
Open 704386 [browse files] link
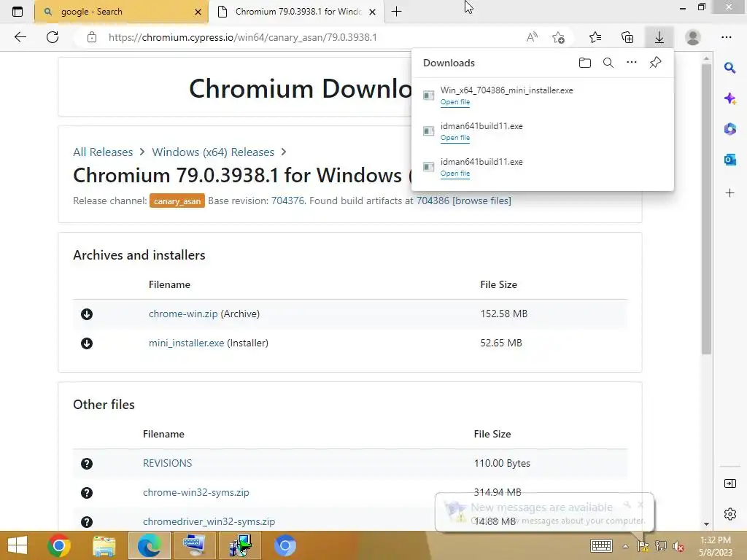(463, 201)
